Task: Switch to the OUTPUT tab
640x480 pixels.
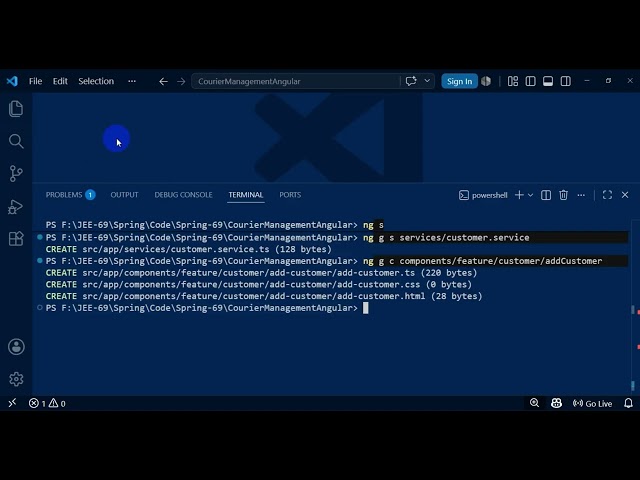Action: pyautogui.click(x=124, y=195)
